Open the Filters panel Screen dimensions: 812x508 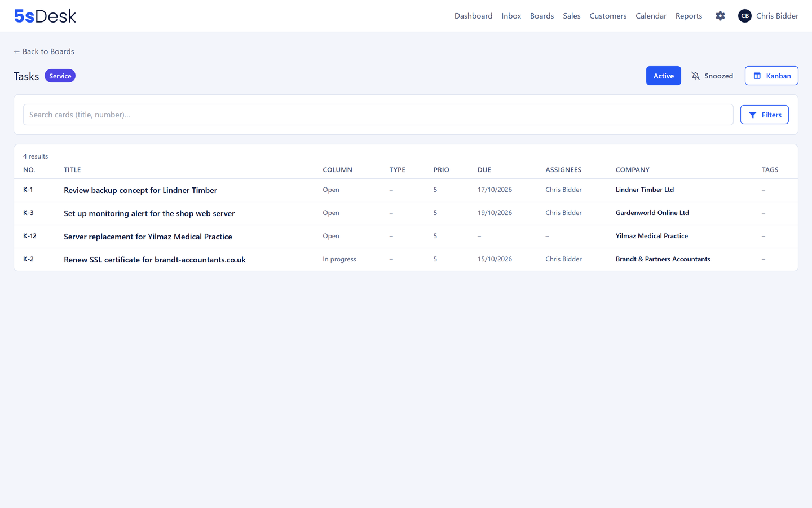(x=765, y=115)
